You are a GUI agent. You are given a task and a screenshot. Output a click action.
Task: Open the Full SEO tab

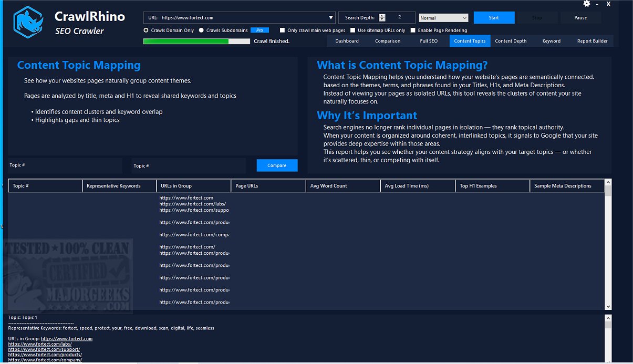(429, 41)
